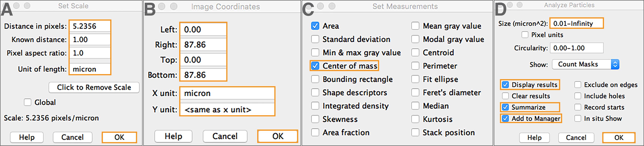Viewport: 644px width, 146px height.
Task: Click Help in Image Coordinates dialog
Action: tap(173, 136)
